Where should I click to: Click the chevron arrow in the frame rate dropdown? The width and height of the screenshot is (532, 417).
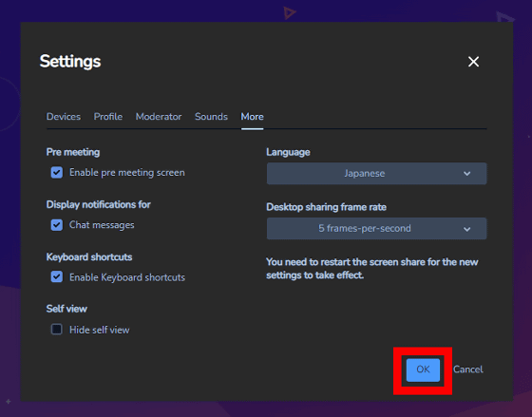(466, 229)
